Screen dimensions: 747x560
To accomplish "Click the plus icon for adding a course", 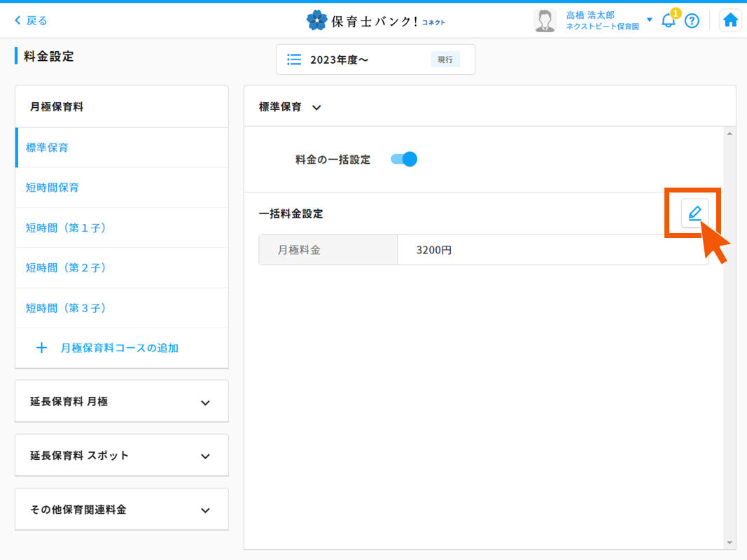I will (42, 348).
